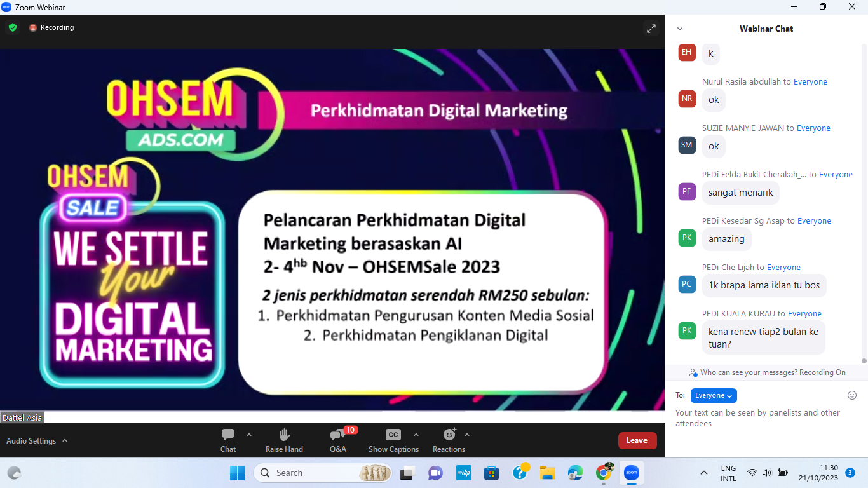Open Microsoft Store from taskbar
The image size is (868, 488).
[x=491, y=473]
